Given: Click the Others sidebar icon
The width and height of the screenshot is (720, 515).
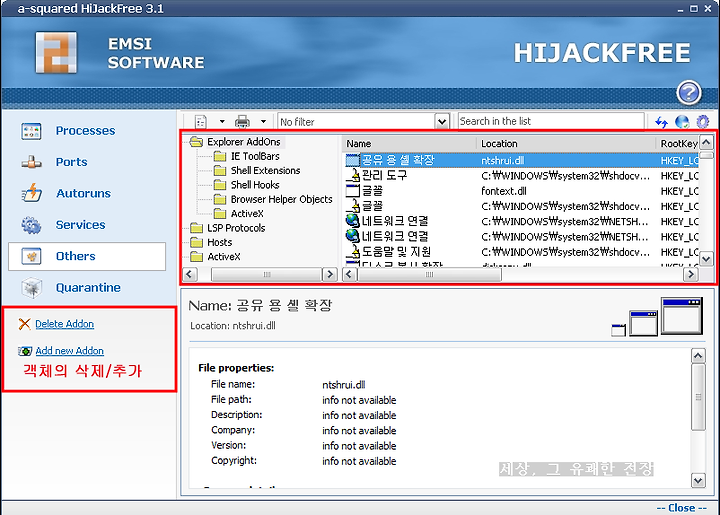Looking at the screenshot, I should point(31,256).
